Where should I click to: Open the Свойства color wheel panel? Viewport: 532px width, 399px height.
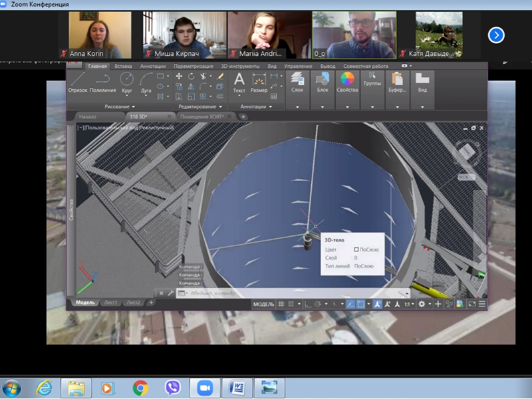pos(347,82)
